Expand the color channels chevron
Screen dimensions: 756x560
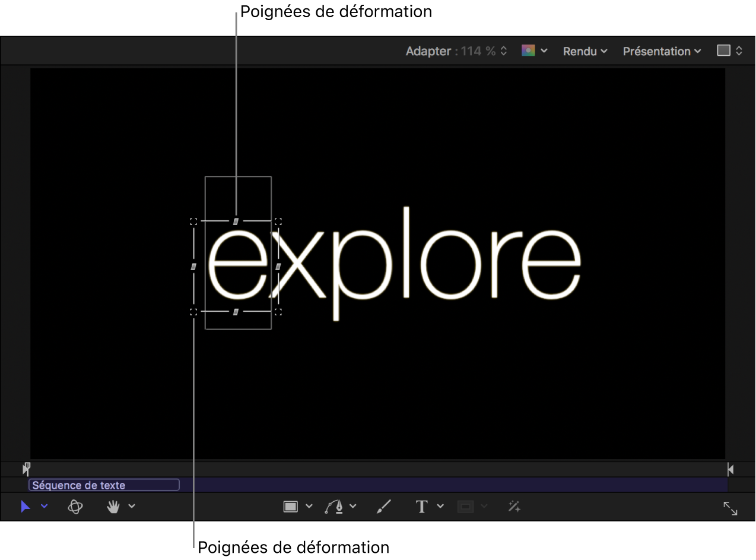click(544, 51)
